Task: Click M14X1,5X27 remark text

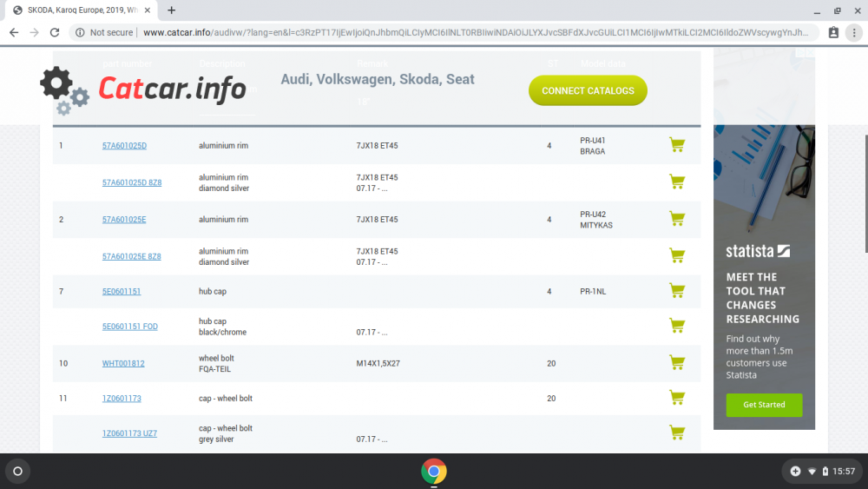Action: tap(378, 363)
